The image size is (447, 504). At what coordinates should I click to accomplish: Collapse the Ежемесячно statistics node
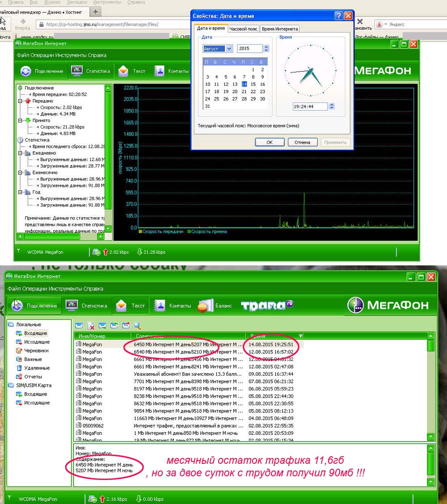[x=20, y=172]
